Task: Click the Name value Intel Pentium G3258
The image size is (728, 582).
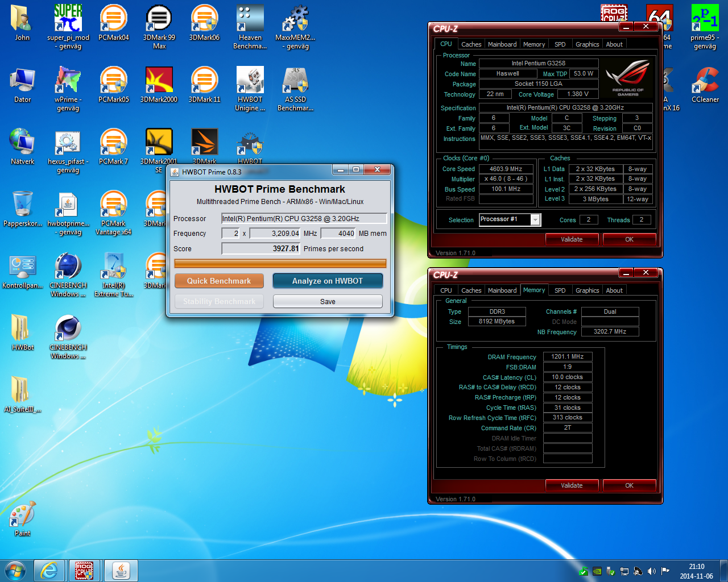Action: click(538, 63)
